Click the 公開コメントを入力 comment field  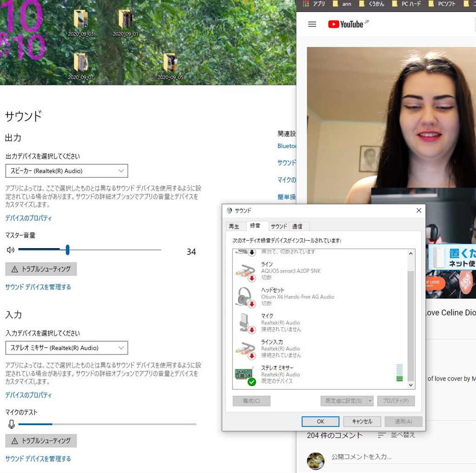[x=403, y=457]
